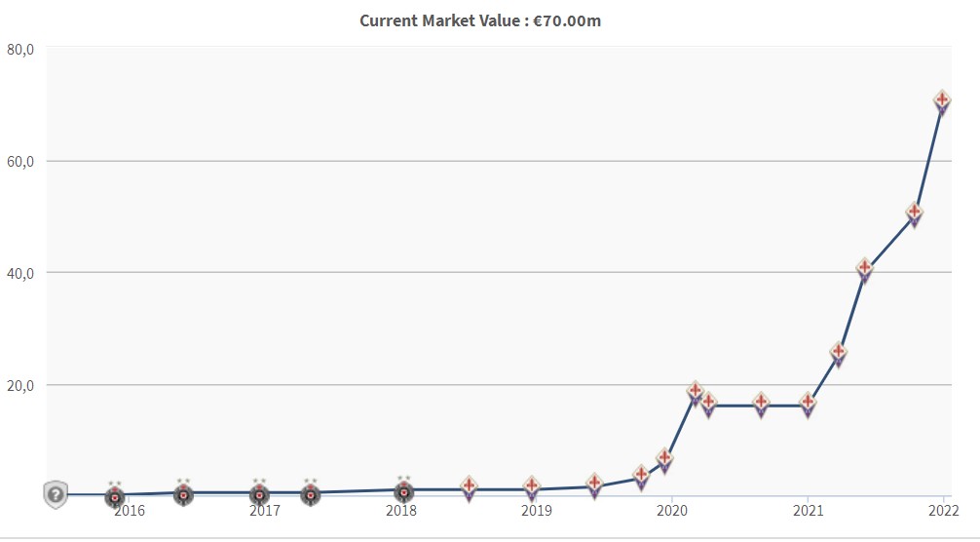Click the 80,0 y-axis label
Screen dimensions: 980x542
pyautogui.click(x=20, y=49)
